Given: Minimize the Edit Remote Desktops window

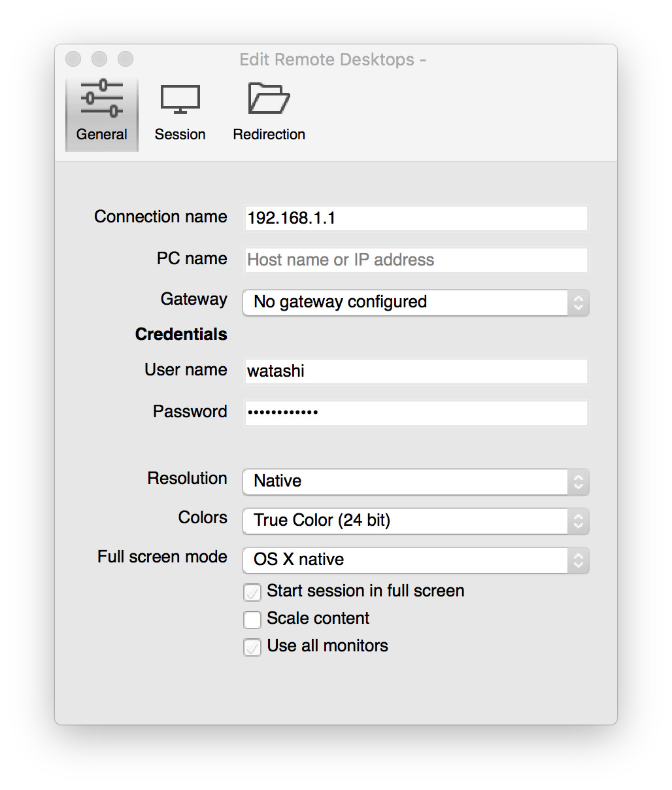Looking at the screenshot, I should click(99, 59).
